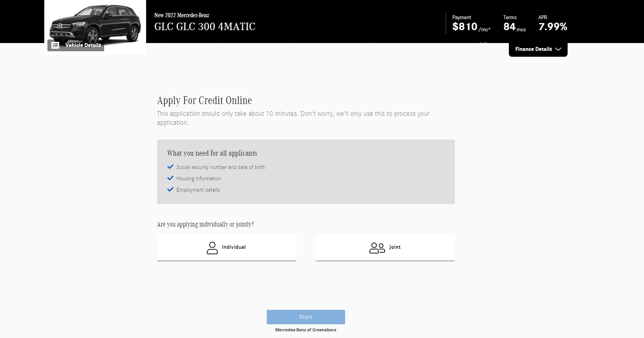Click the 7.99% APR value
Image resolution: width=644 pixels, height=338 pixels.
(553, 27)
